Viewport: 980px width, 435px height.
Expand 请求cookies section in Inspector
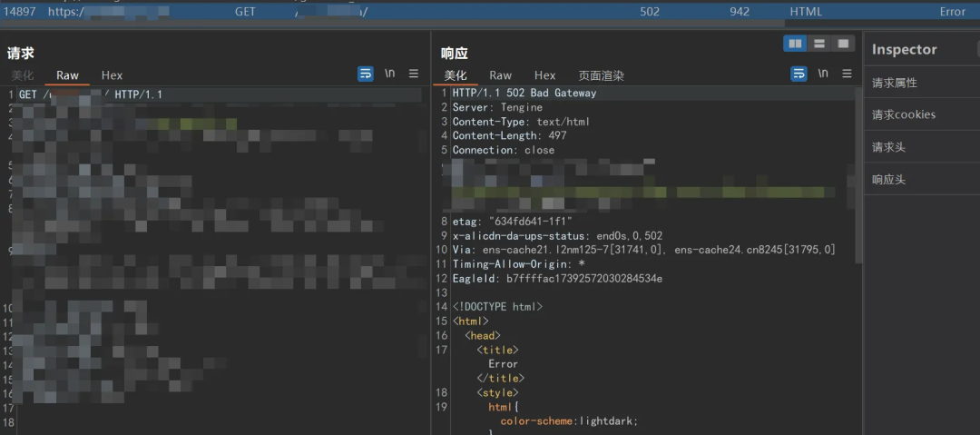pos(904,114)
